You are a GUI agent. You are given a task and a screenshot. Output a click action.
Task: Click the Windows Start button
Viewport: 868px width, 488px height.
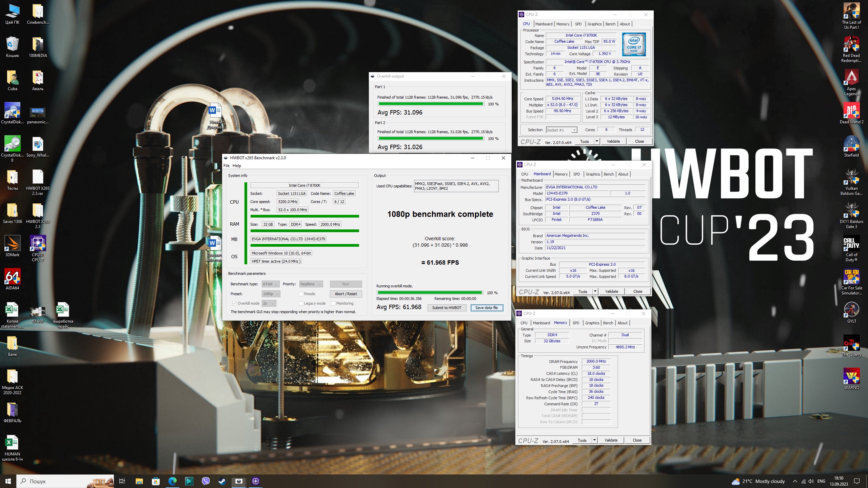coord(8,481)
